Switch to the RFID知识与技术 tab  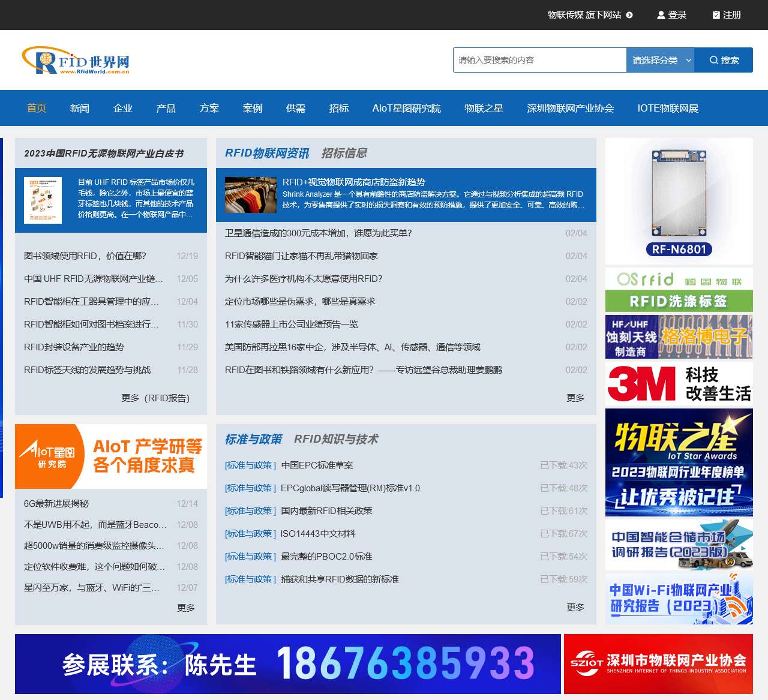pyautogui.click(x=337, y=439)
